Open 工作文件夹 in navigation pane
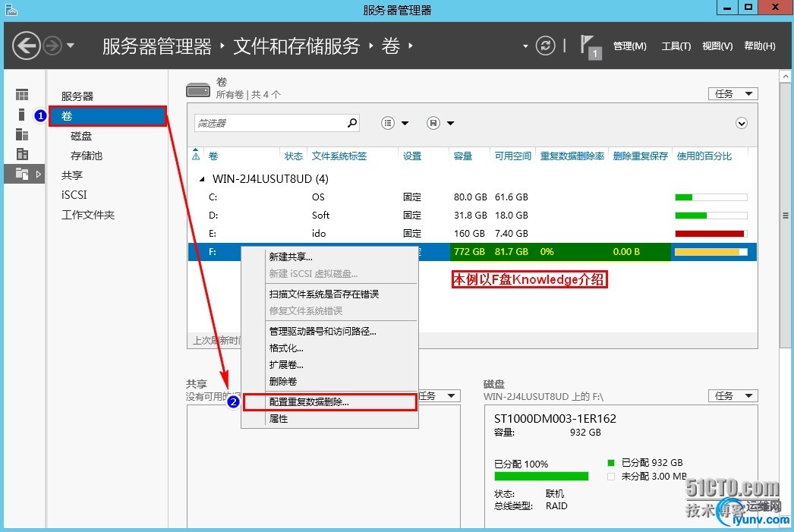794x532 pixels. 88,215
